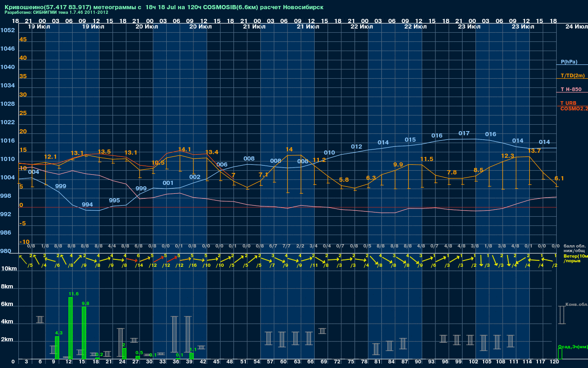
Task: Click the 1046 pressure axis label
Action: (7, 49)
